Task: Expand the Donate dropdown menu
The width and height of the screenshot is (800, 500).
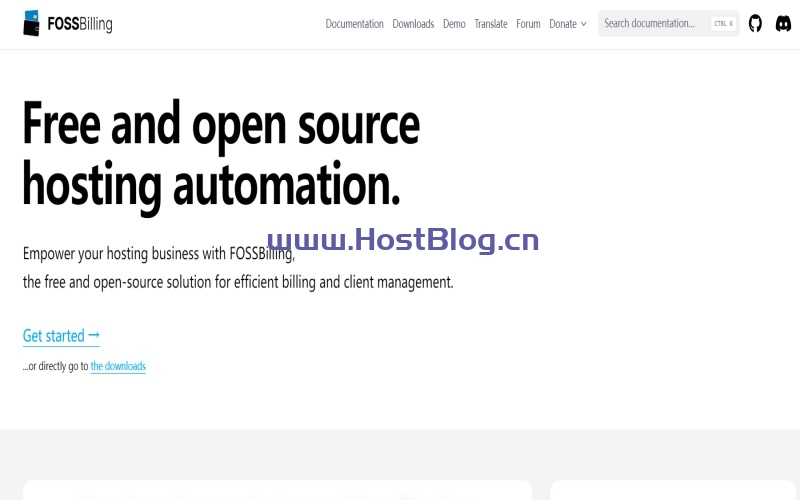Action: pos(568,24)
